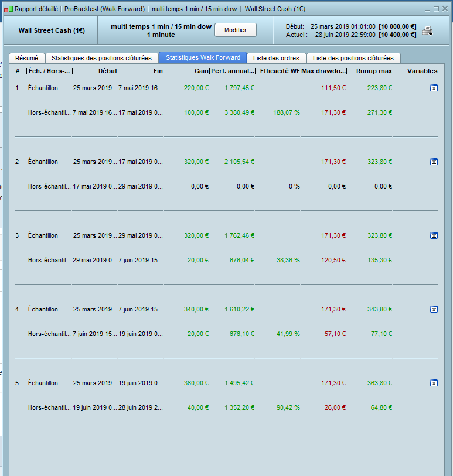Select the Liste des positions clôturées tab

click(x=353, y=58)
